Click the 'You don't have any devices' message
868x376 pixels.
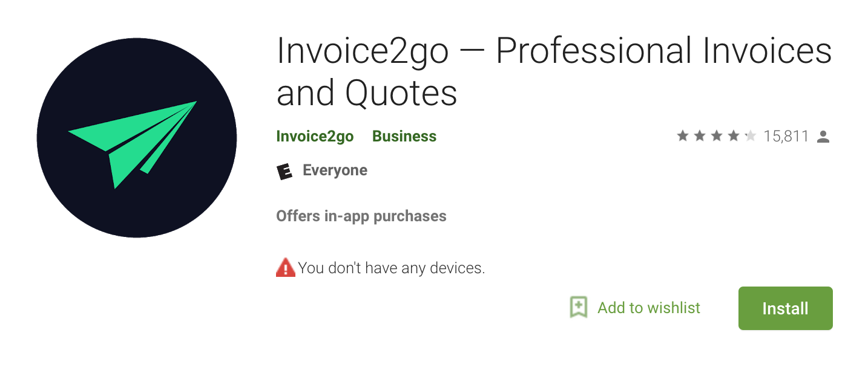[392, 268]
